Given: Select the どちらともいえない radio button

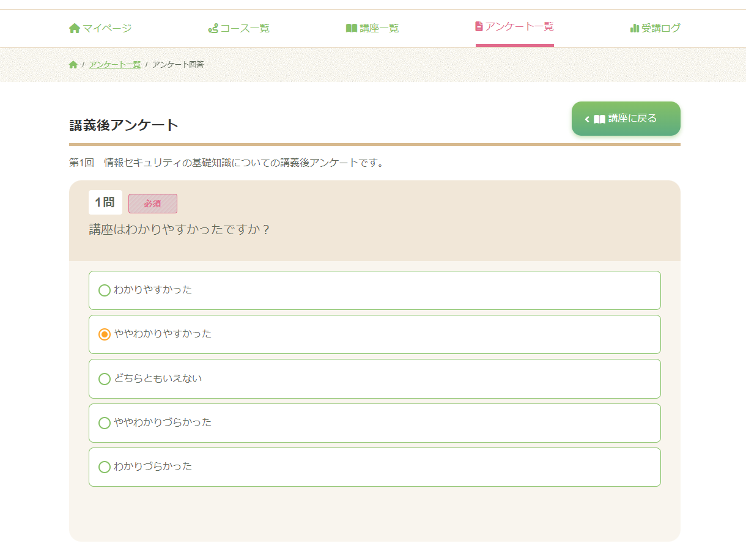Looking at the screenshot, I should (105, 379).
